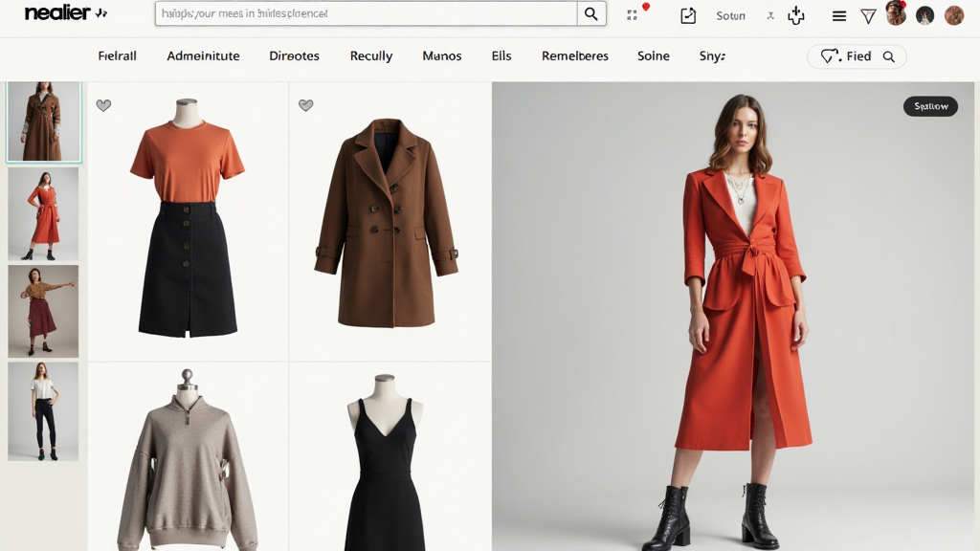The image size is (980, 551).
Task: Toggle favorite heart on brown coat
Action: (x=306, y=105)
